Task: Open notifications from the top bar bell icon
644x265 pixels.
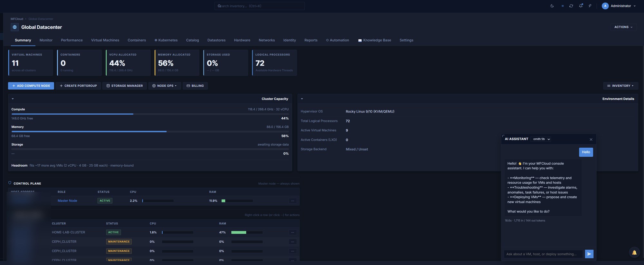Action: coord(581,6)
